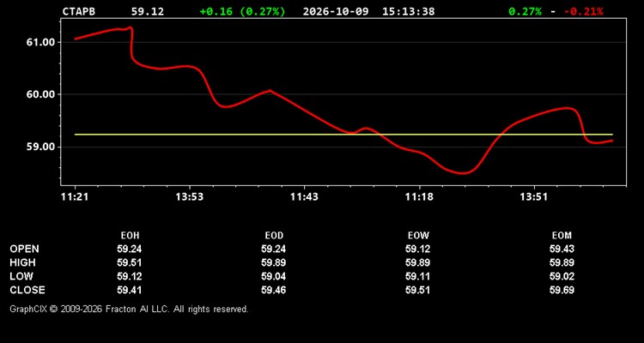This screenshot has height=343, width=644.
Task: Click the green +0.16 (0.27%) change value
Action: [242, 11]
